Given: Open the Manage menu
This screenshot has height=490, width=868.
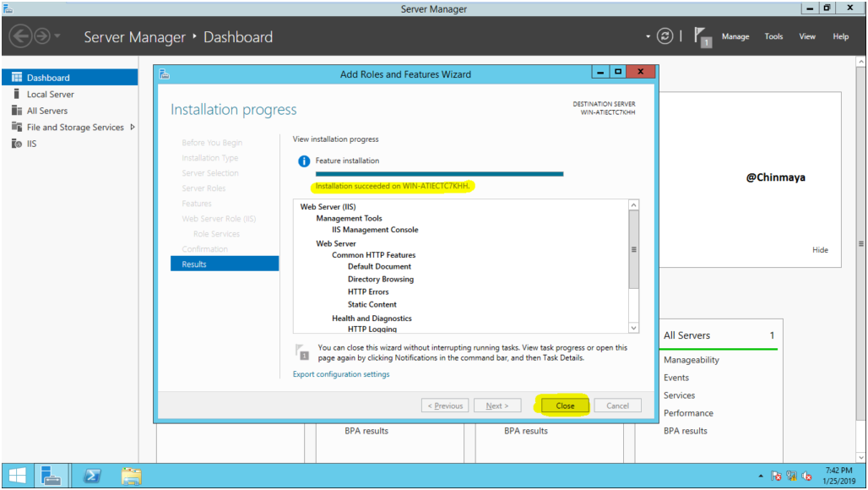Looking at the screenshot, I should coord(735,36).
